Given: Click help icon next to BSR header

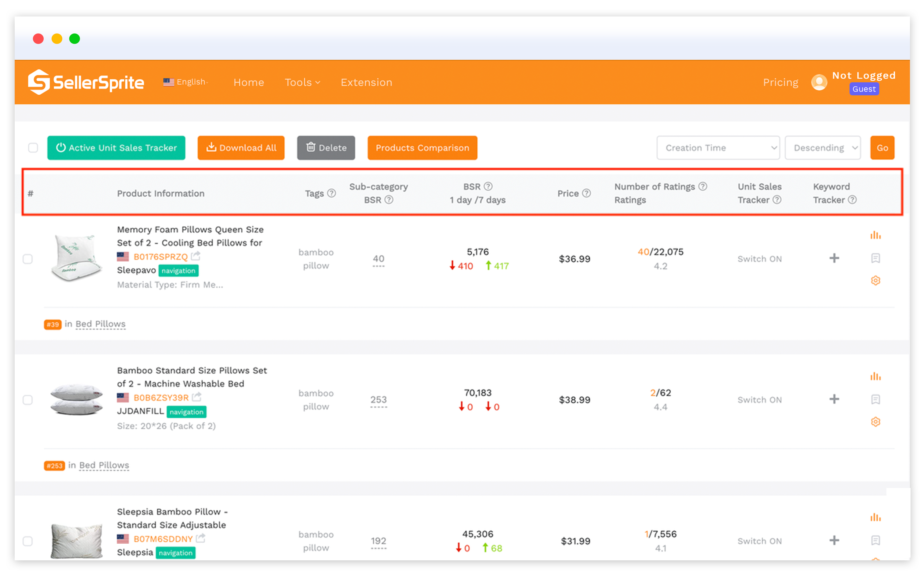Looking at the screenshot, I should point(488,186).
